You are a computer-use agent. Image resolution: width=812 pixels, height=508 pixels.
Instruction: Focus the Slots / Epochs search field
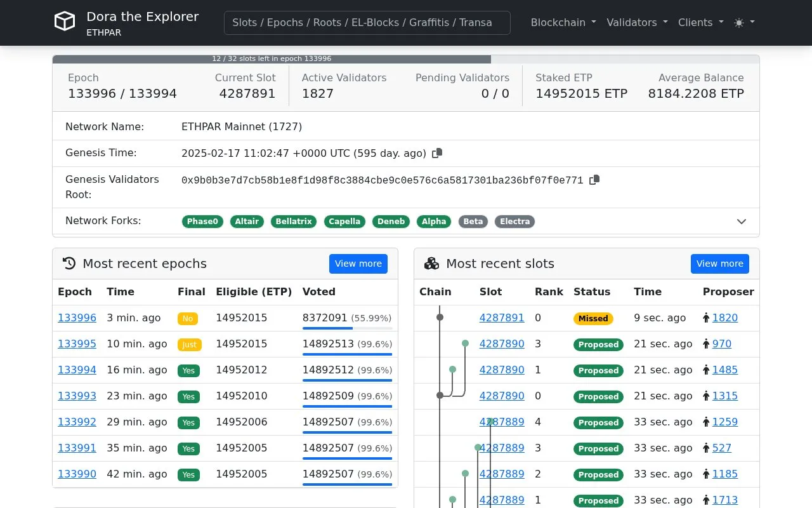pos(367,22)
